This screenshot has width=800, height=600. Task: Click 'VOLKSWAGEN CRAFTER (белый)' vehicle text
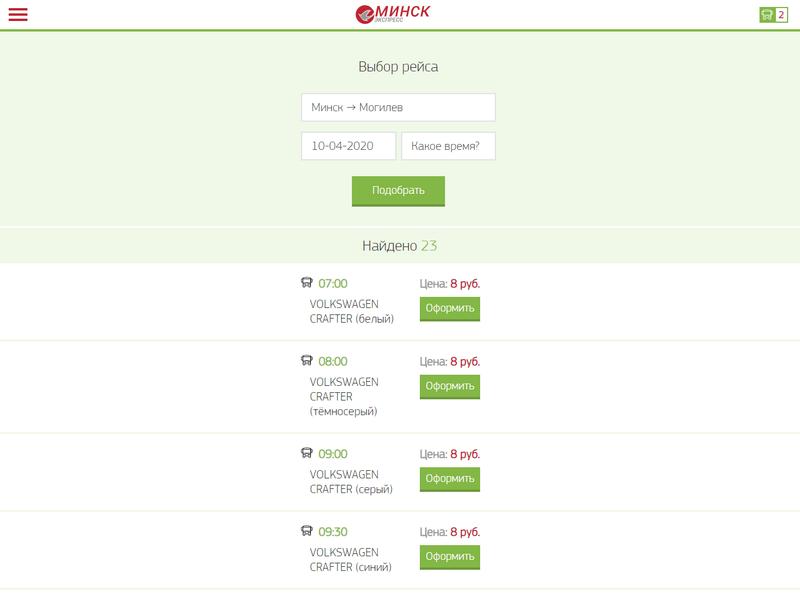(352, 311)
